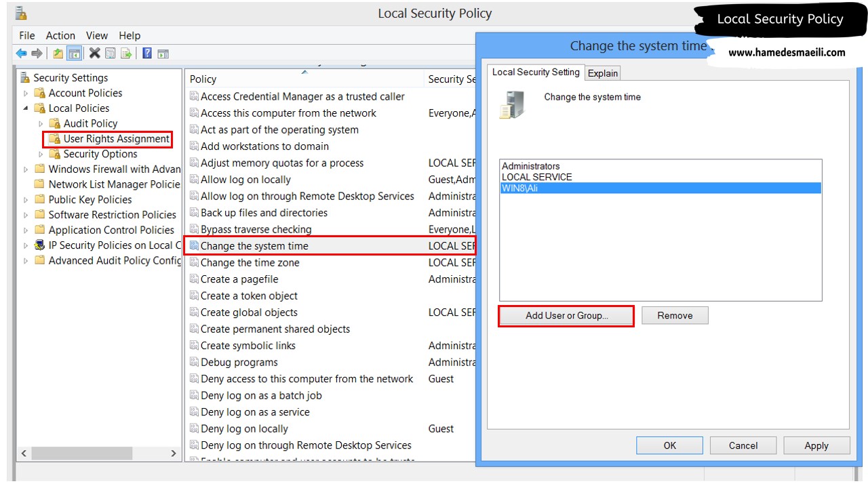Click the IP Security Policies icon
Image resolution: width=868 pixels, height=488 pixels.
tap(40, 245)
